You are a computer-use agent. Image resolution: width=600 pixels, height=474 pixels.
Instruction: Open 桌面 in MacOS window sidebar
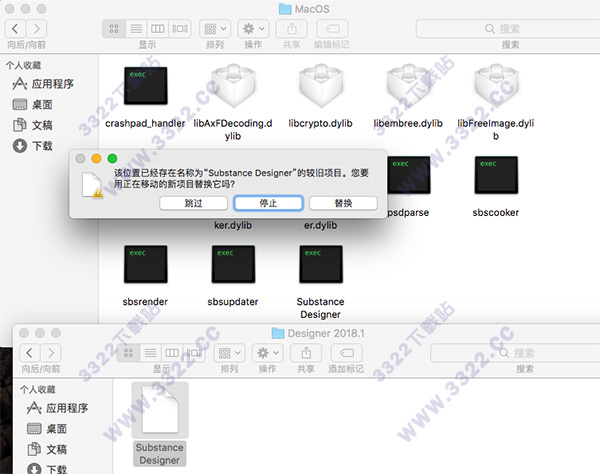coord(33,104)
